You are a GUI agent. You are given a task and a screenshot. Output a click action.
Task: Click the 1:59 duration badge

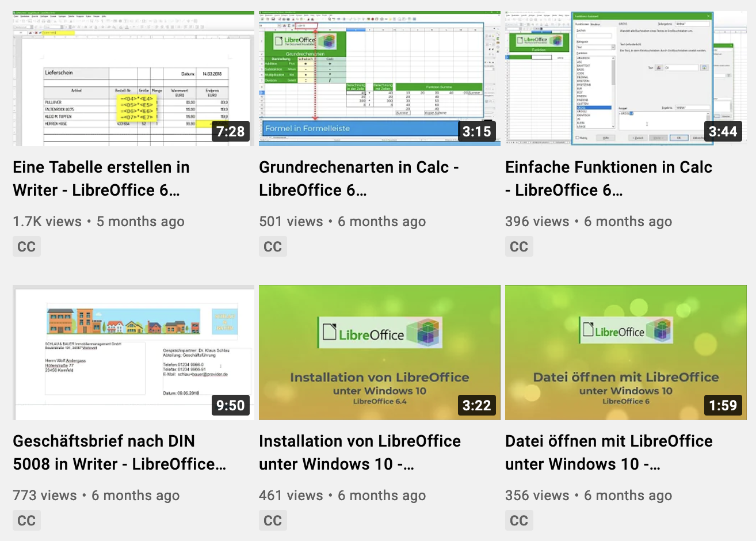pos(723,405)
